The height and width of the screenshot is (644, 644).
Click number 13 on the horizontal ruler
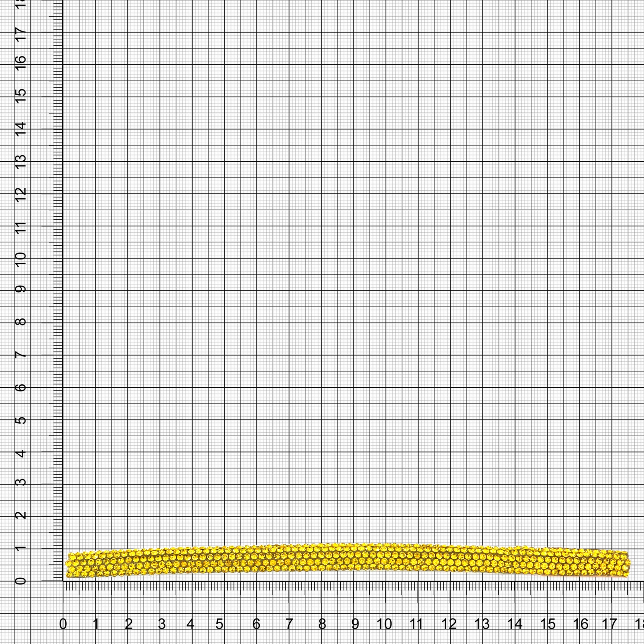coord(482,624)
